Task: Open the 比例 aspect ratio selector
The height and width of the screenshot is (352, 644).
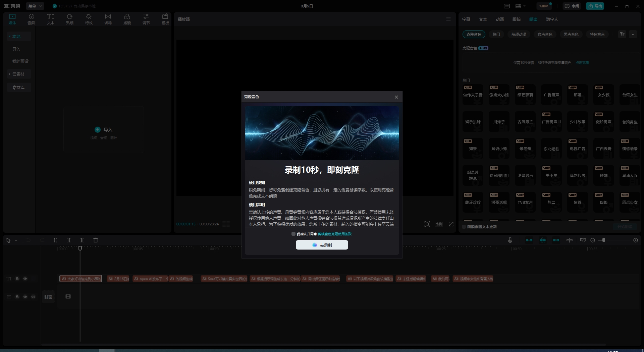Action: [439, 224]
